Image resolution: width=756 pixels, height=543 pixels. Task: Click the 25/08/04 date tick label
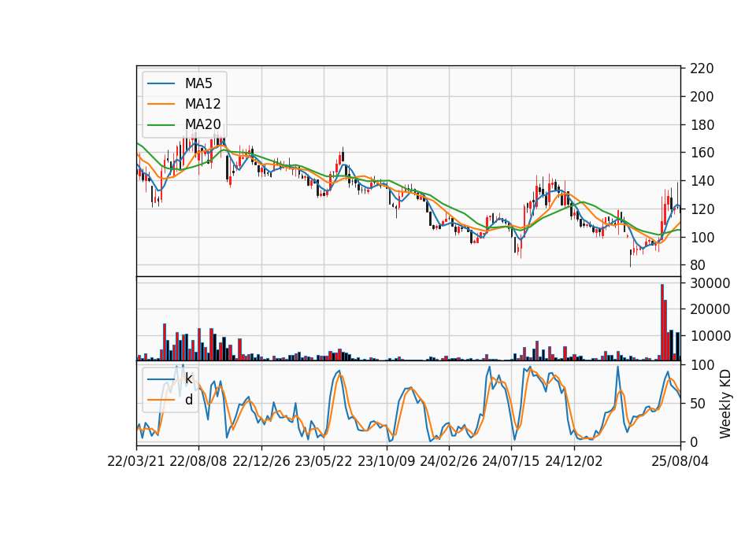pos(680,461)
